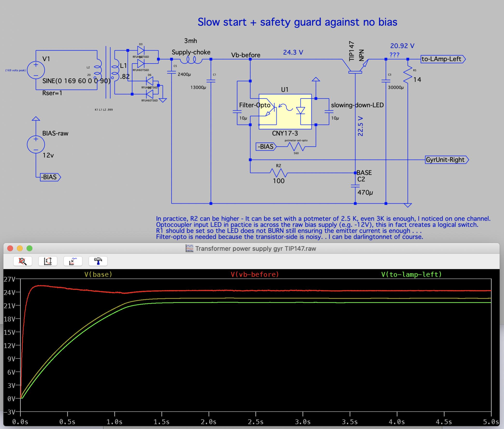Click the autorange Y-axis toolbar icon
The height and width of the screenshot is (429, 504).
48,261
